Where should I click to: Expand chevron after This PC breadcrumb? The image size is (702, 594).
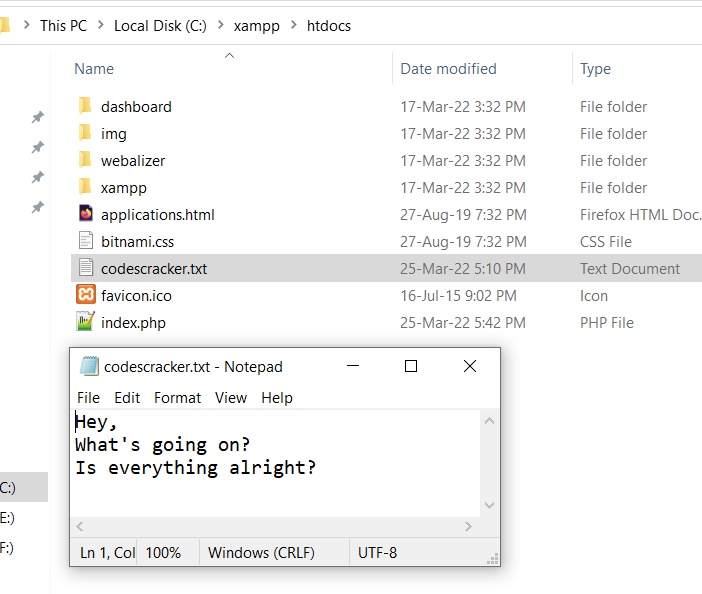(101, 25)
